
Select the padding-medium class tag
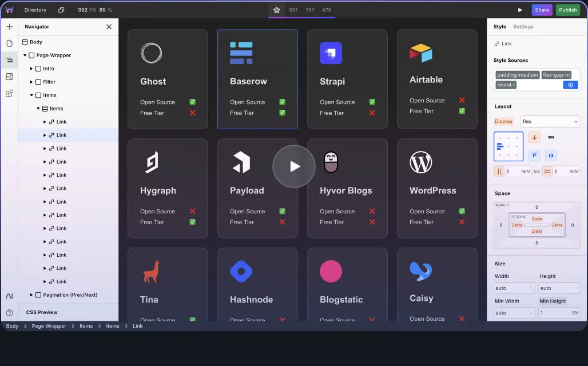[518, 74]
